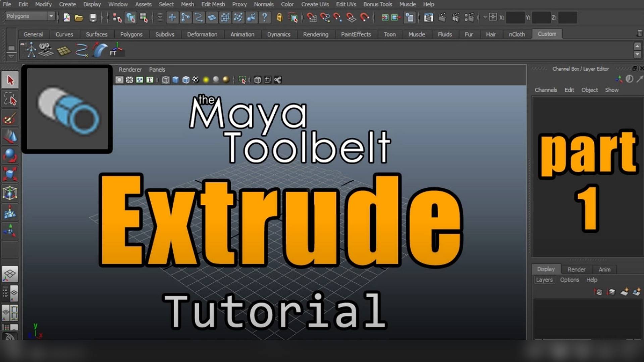644x362 pixels.
Task: Choose the Universal Manipulator tool
Action: (x=10, y=193)
